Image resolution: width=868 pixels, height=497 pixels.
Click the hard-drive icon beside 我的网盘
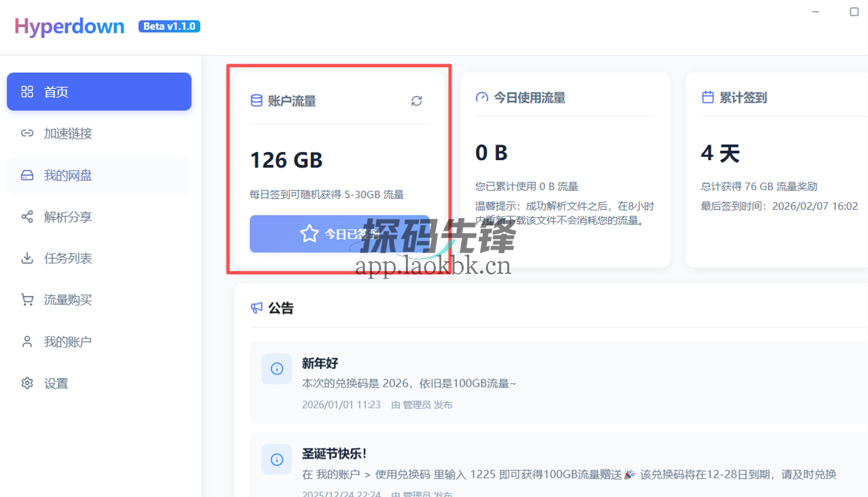pos(27,175)
